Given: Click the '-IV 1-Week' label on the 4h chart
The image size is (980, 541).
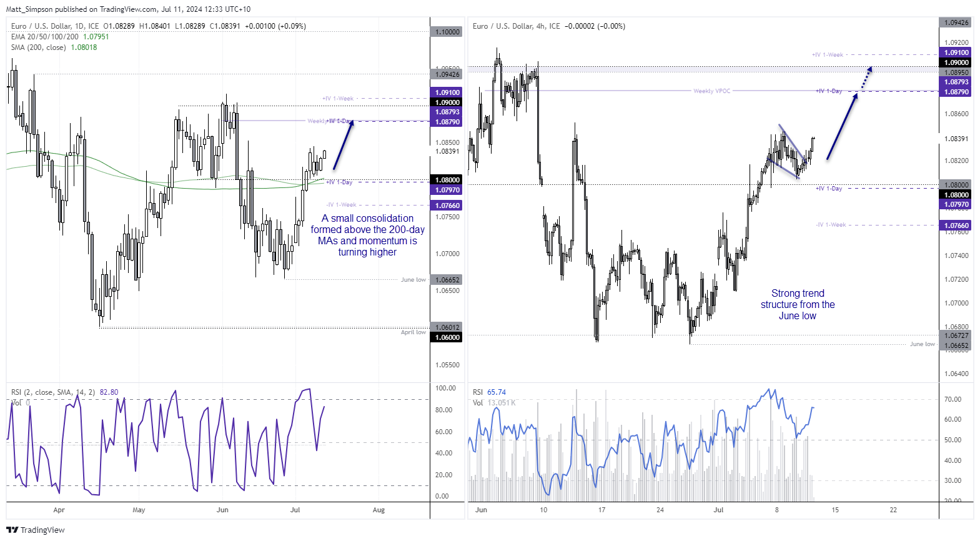Looking at the screenshot, I should [x=831, y=225].
